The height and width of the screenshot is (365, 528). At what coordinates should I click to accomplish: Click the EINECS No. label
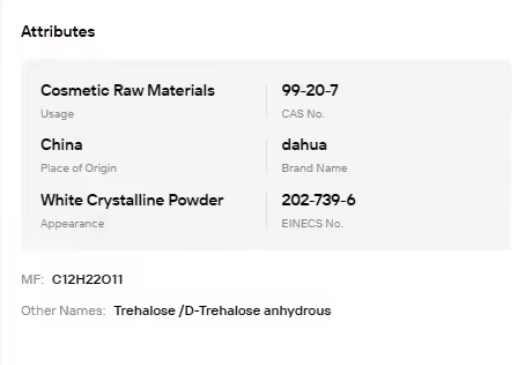[x=312, y=224]
